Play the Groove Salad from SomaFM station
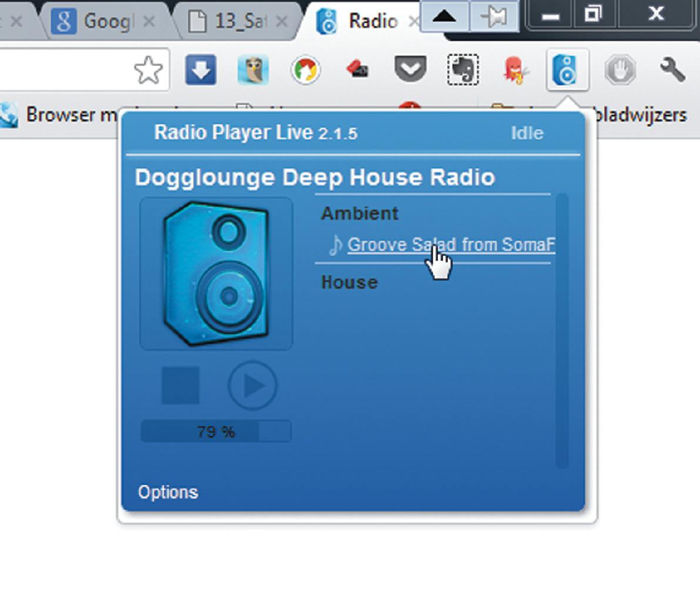700x595 pixels. coord(451,245)
